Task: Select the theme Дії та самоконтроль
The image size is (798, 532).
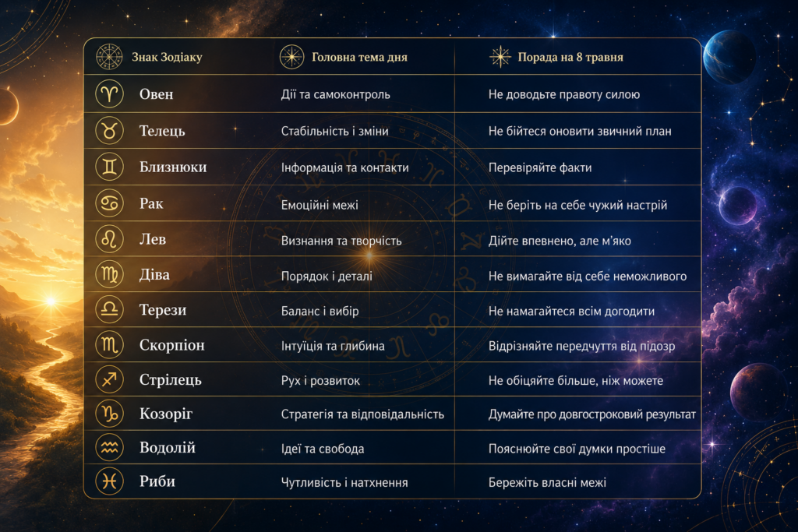Action: tap(335, 94)
